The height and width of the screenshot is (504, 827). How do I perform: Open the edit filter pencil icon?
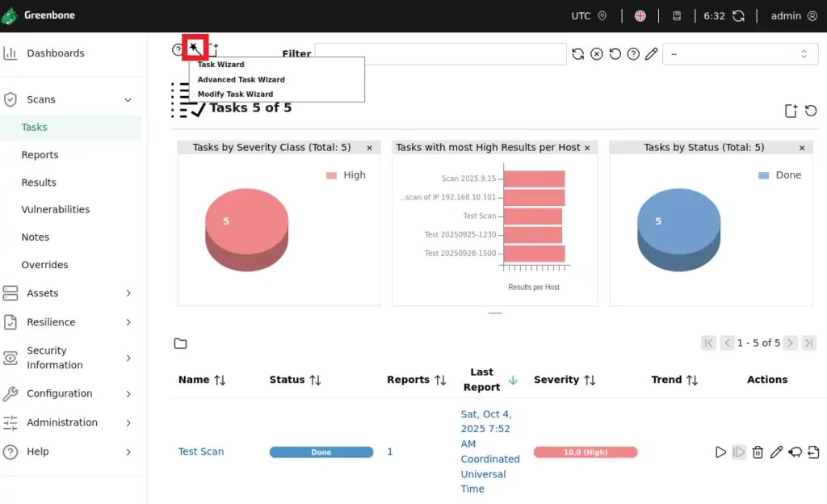tap(651, 54)
